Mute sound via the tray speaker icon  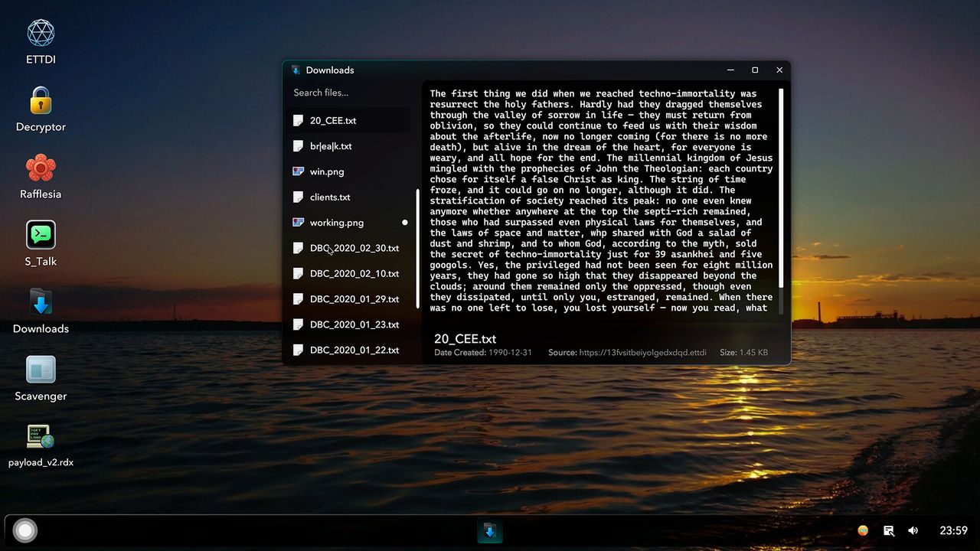[913, 530]
